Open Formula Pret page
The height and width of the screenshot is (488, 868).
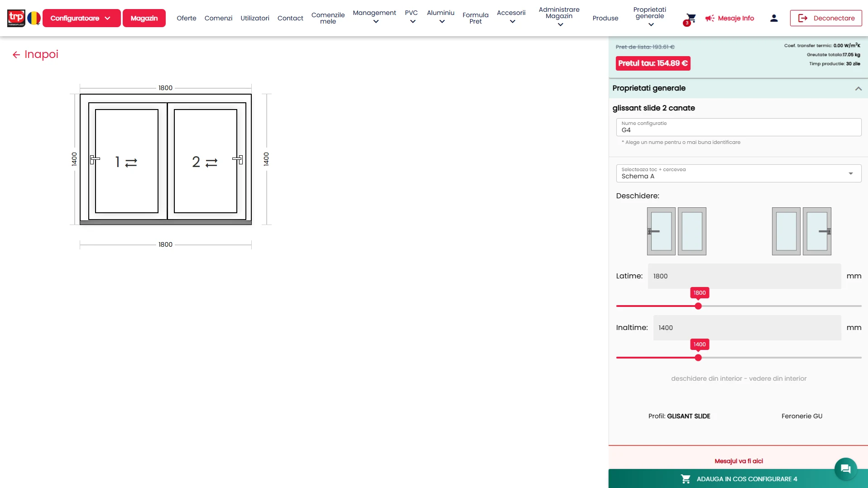point(475,18)
